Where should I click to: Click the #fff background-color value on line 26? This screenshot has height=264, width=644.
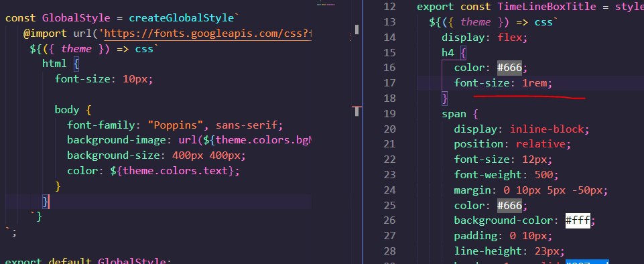pos(578,220)
